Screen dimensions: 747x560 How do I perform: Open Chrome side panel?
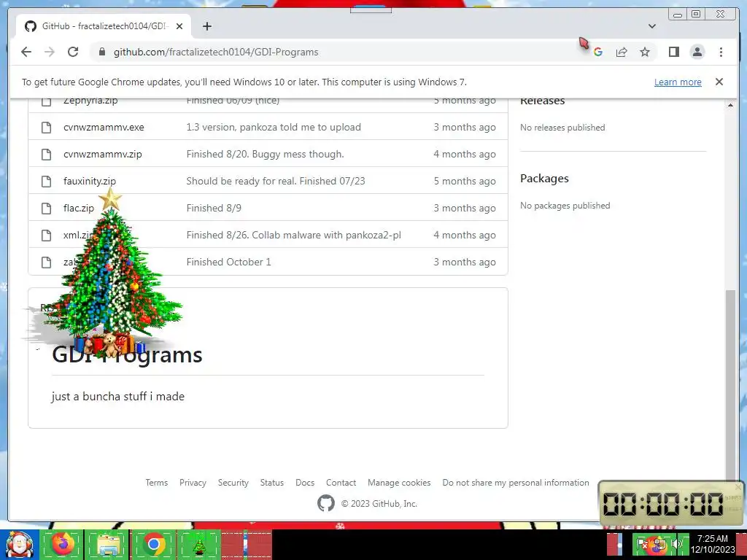673,52
